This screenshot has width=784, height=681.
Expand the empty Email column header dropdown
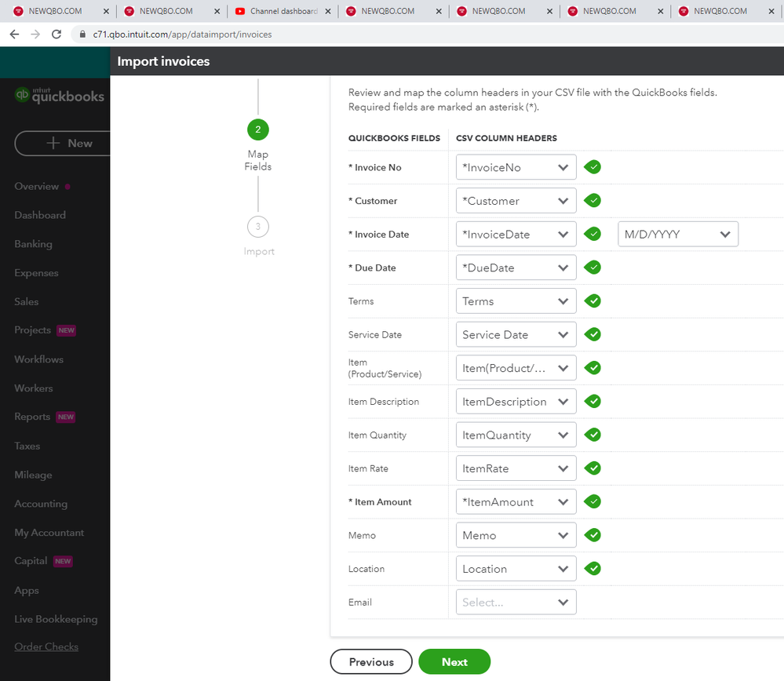pyautogui.click(x=516, y=602)
